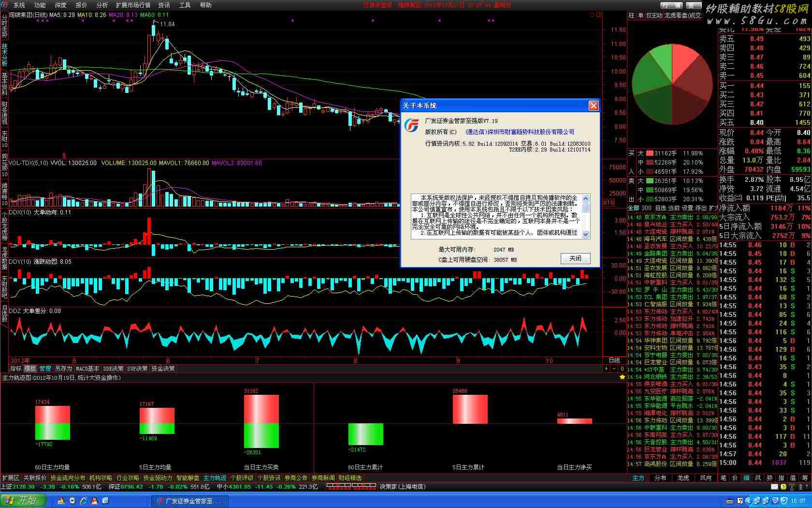This screenshot has width=812, height=508.
Task: Click the 广发证券金管家 taskbar button
Action: point(190,501)
